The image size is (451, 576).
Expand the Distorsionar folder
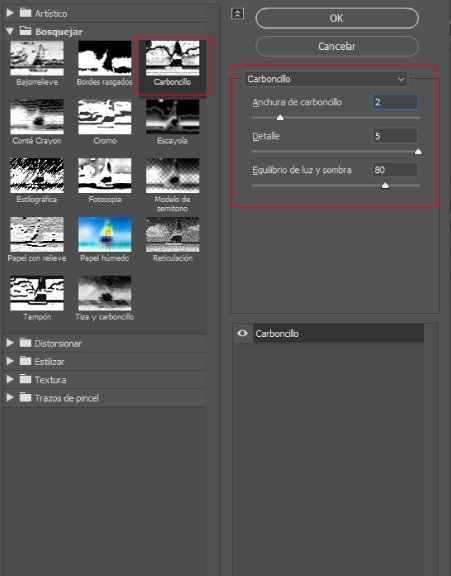(x=10, y=343)
